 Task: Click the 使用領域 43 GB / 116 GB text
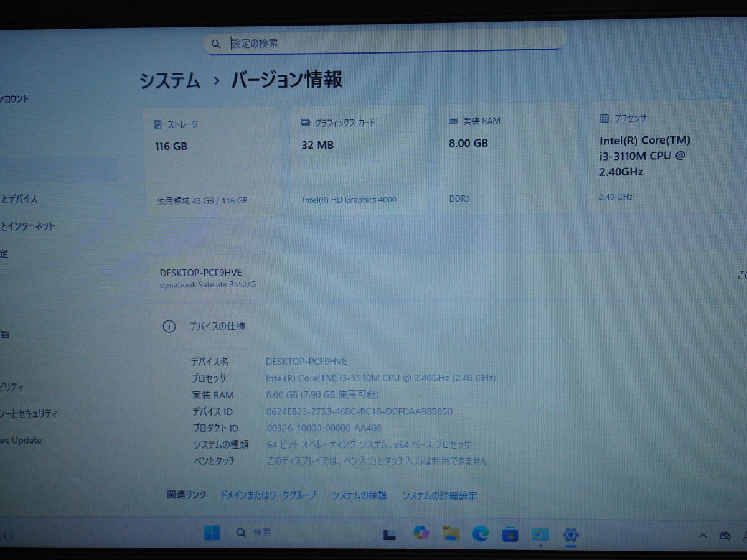(x=202, y=201)
